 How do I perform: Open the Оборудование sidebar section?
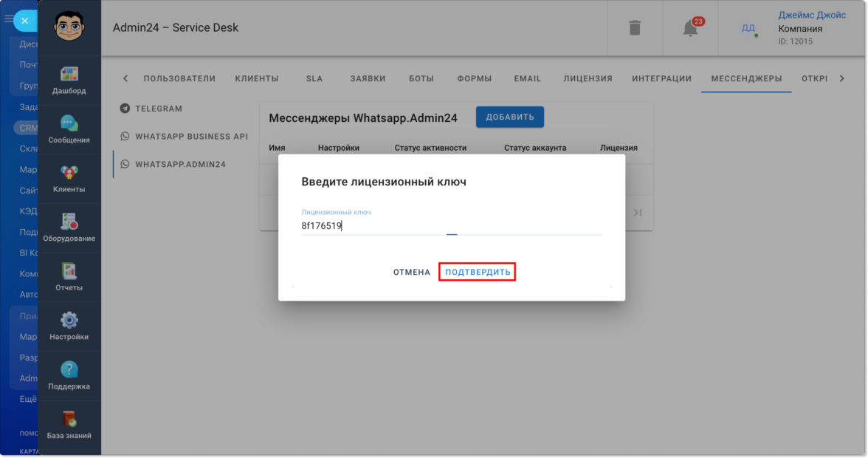pyautogui.click(x=69, y=228)
